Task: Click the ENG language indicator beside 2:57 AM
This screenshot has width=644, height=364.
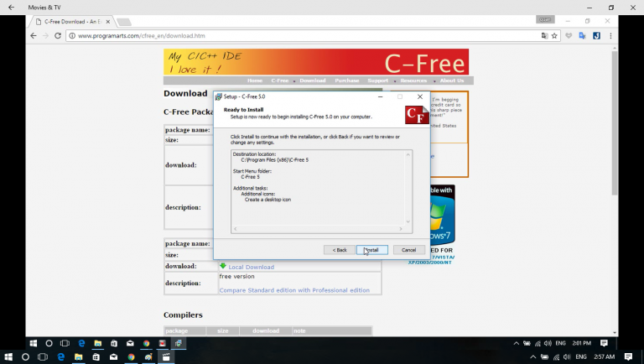Action: click(x=581, y=356)
